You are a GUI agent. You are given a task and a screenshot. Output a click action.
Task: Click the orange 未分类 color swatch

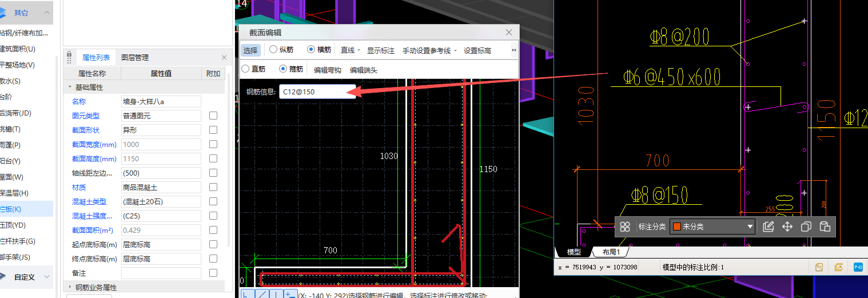tap(676, 227)
